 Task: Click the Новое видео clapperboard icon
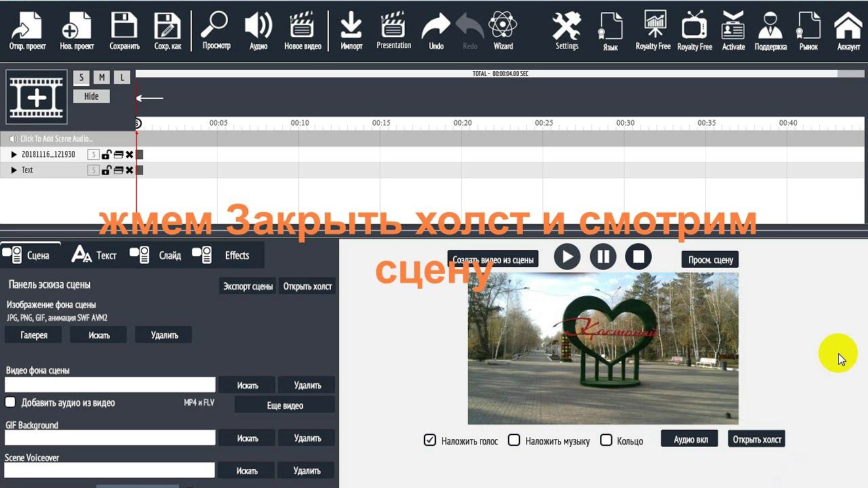coord(302,31)
